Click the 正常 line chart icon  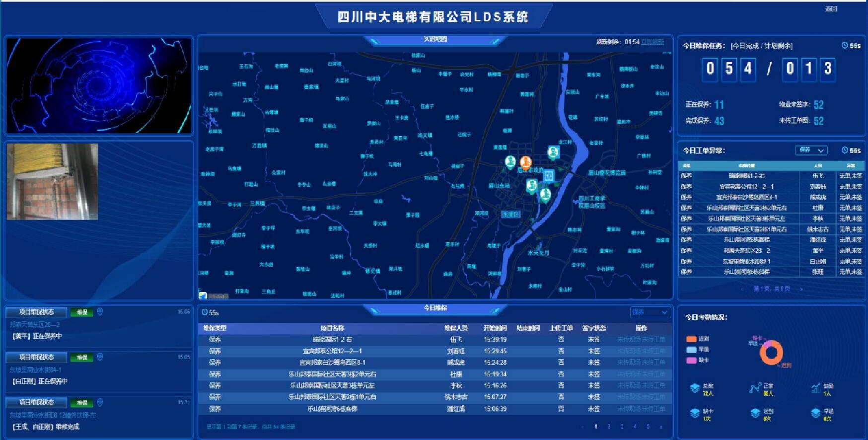755,388
